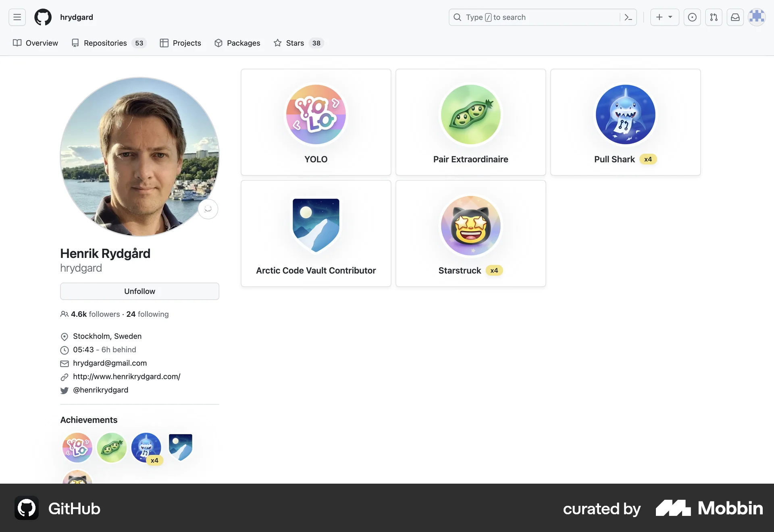Image resolution: width=774 pixels, height=532 pixels.
Task: Open the Starstruck achievement badge
Action: coord(470,226)
